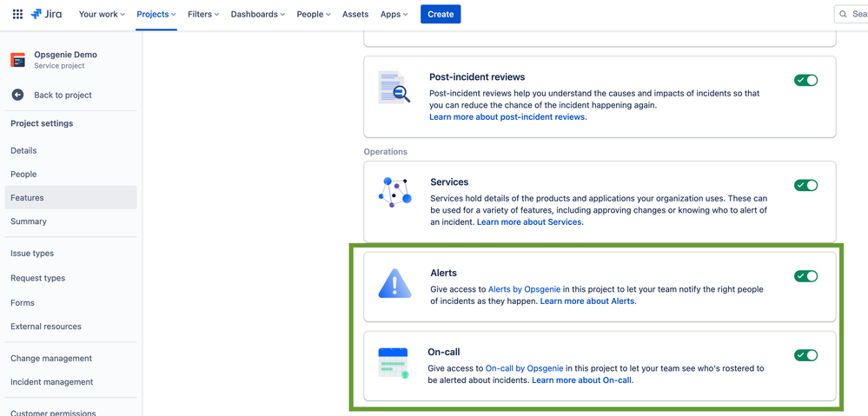This screenshot has width=868, height=416.
Task: Select Details in project settings
Action: (x=71, y=150)
